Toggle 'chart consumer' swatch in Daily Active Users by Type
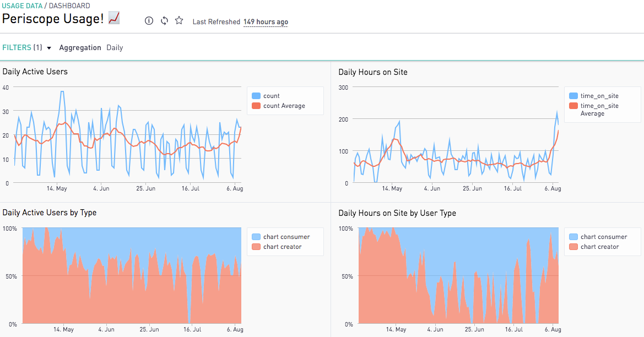644x337 pixels. (x=256, y=237)
